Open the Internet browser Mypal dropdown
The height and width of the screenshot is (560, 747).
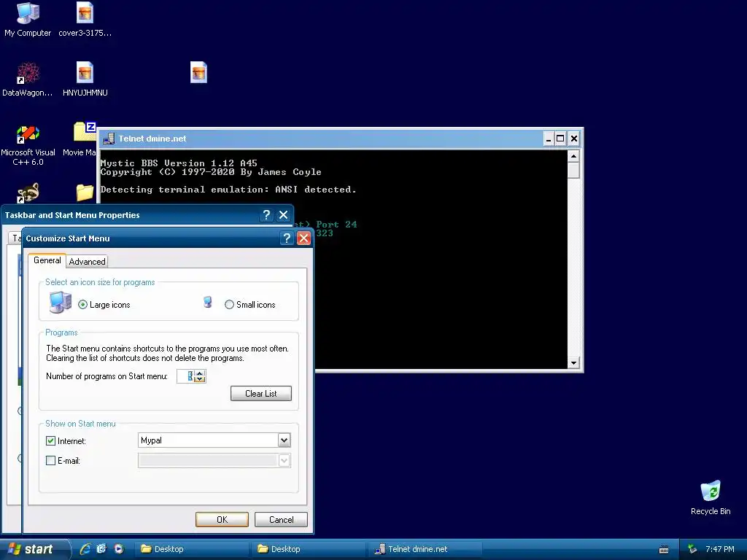(x=284, y=440)
